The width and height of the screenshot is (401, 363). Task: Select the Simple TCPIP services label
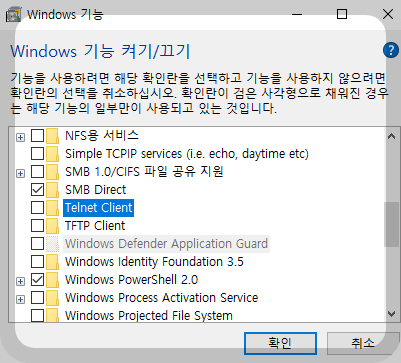tap(187, 154)
